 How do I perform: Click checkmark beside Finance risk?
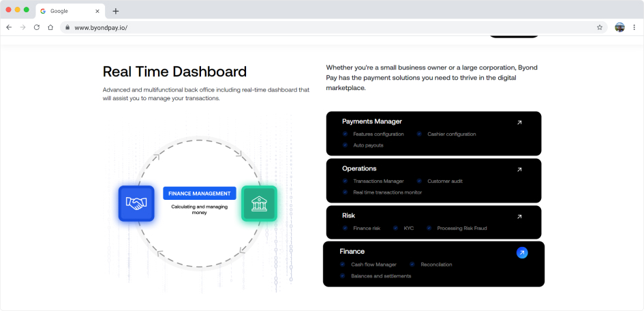[x=345, y=228]
